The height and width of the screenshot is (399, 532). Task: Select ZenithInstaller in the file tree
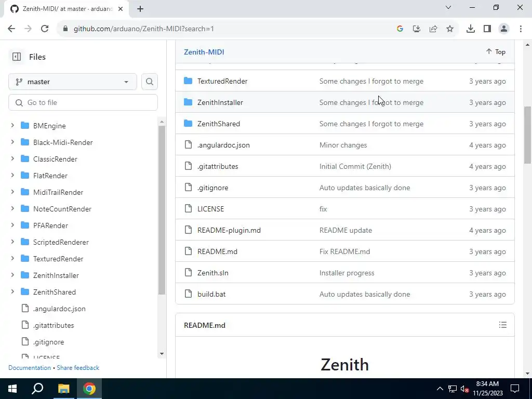click(x=56, y=275)
